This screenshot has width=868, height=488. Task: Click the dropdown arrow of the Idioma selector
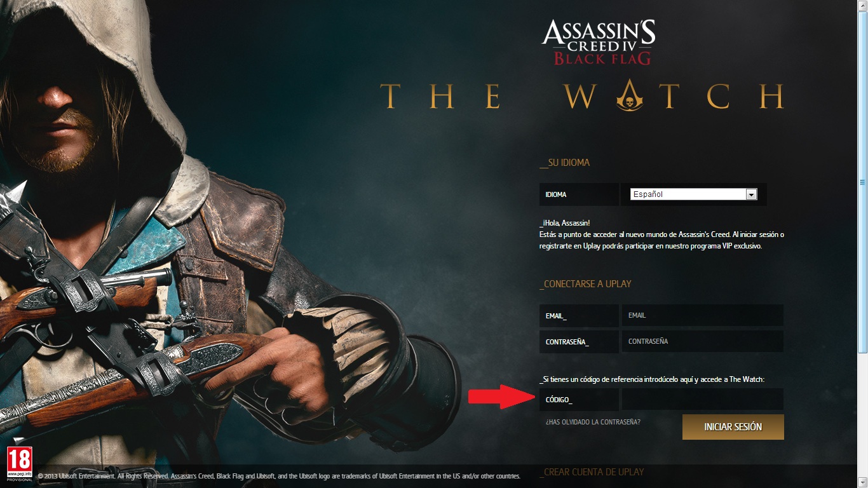pos(752,194)
